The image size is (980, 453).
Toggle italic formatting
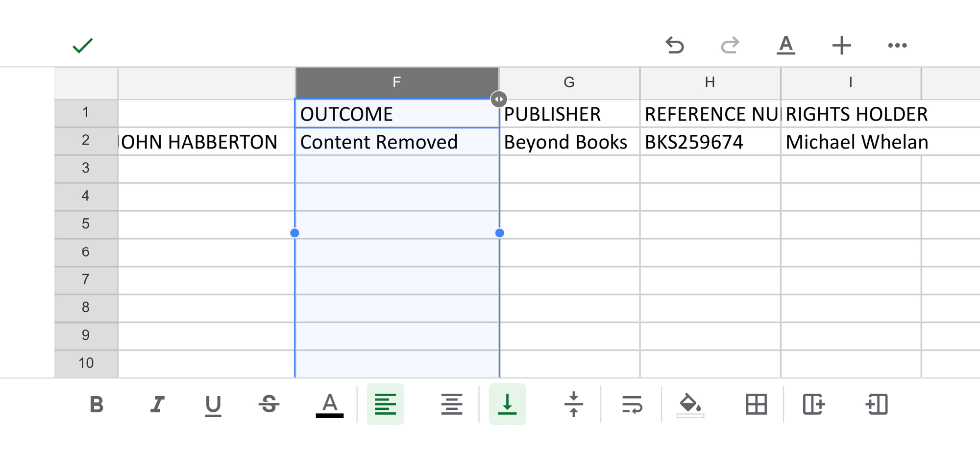(157, 404)
